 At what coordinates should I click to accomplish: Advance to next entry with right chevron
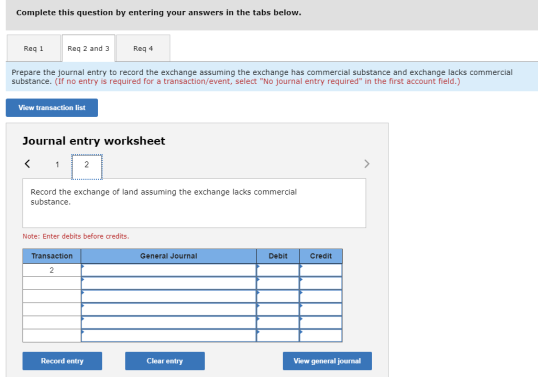click(x=367, y=164)
